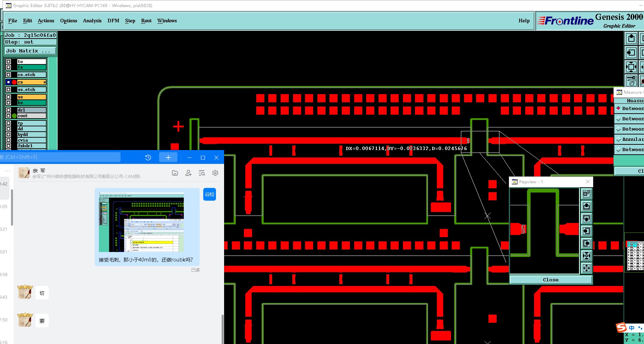Select layer name hydd in layer list

pyautogui.click(x=31, y=134)
